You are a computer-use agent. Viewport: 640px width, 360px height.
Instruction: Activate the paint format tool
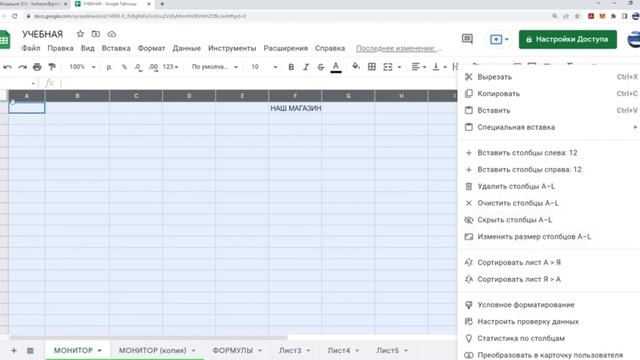[x=52, y=67]
